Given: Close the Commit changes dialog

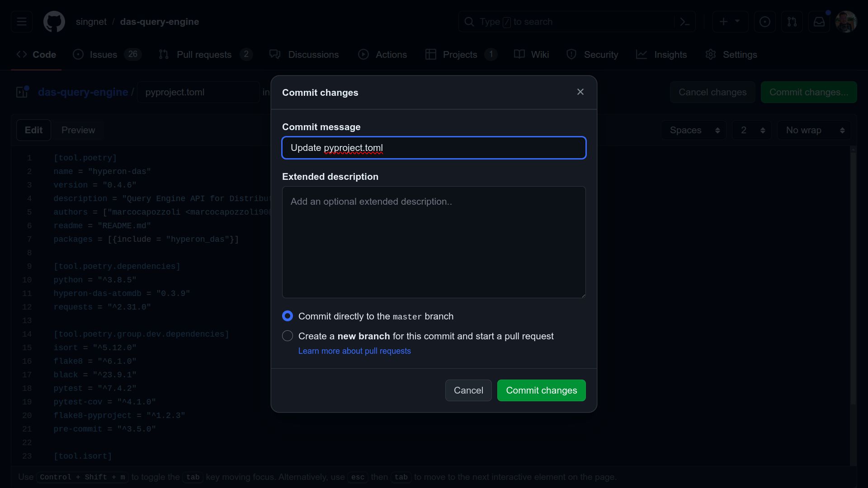Looking at the screenshot, I should point(580,92).
